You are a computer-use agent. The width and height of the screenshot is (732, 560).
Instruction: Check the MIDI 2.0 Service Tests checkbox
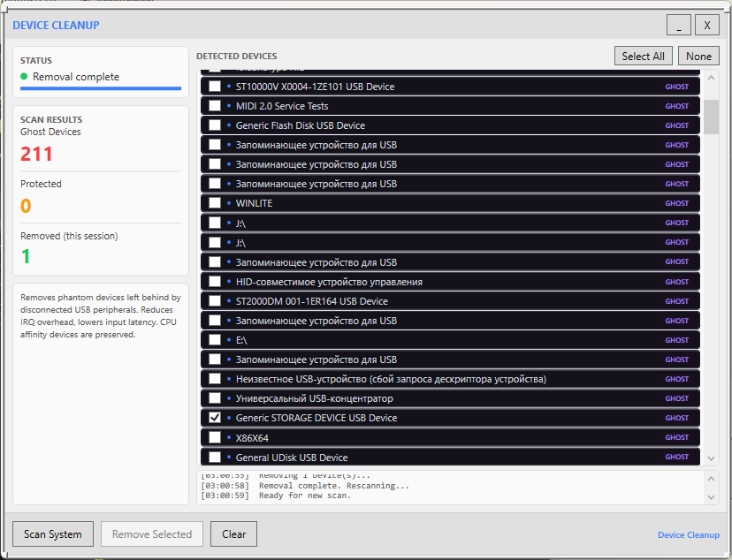[215, 106]
